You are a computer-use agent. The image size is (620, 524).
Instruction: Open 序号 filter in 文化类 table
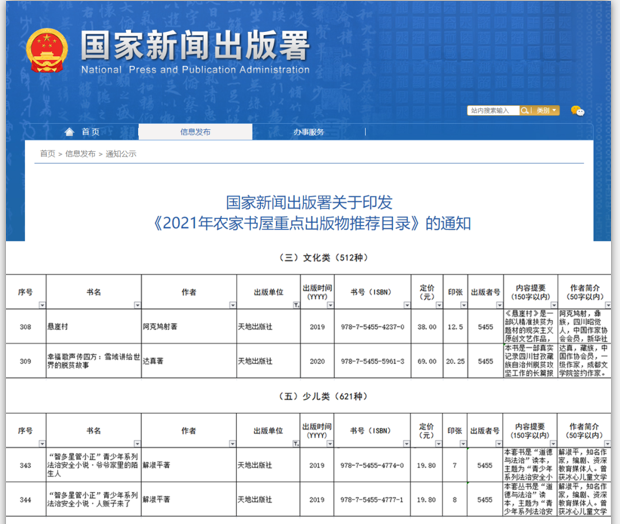pos(42,305)
